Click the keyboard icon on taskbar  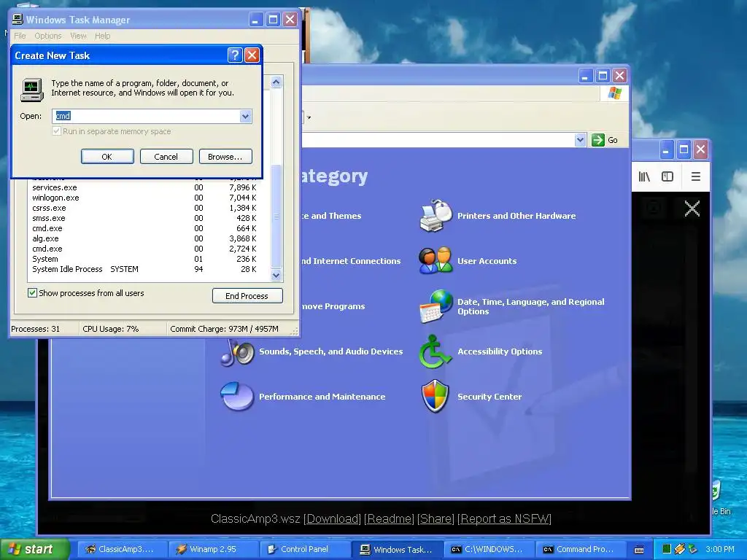(x=639, y=550)
